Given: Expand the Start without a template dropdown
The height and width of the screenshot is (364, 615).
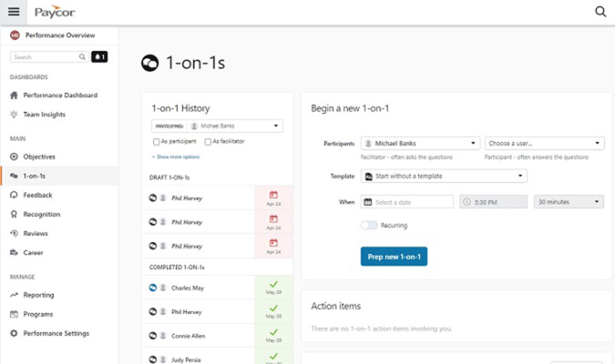Looking at the screenshot, I should [444, 176].
